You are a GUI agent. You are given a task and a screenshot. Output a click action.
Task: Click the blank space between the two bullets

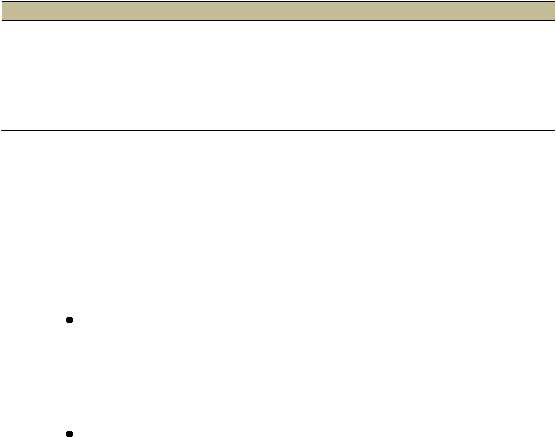tap(278, 377)
